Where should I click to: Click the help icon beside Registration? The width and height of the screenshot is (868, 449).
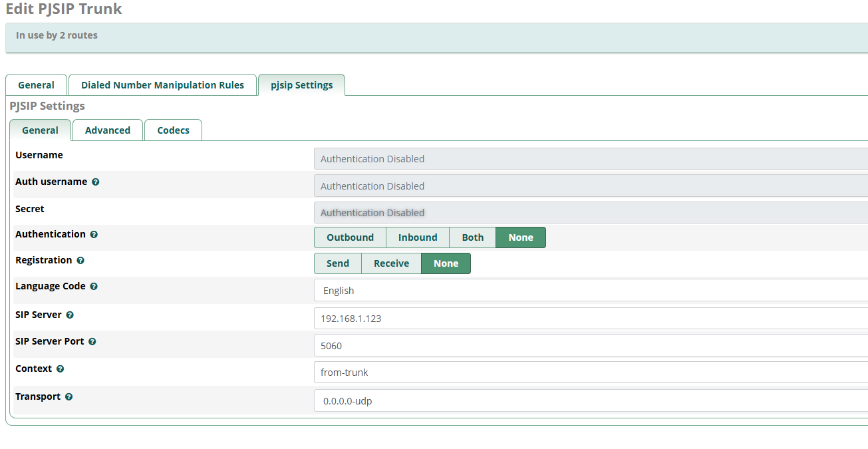tap(80, 261)
